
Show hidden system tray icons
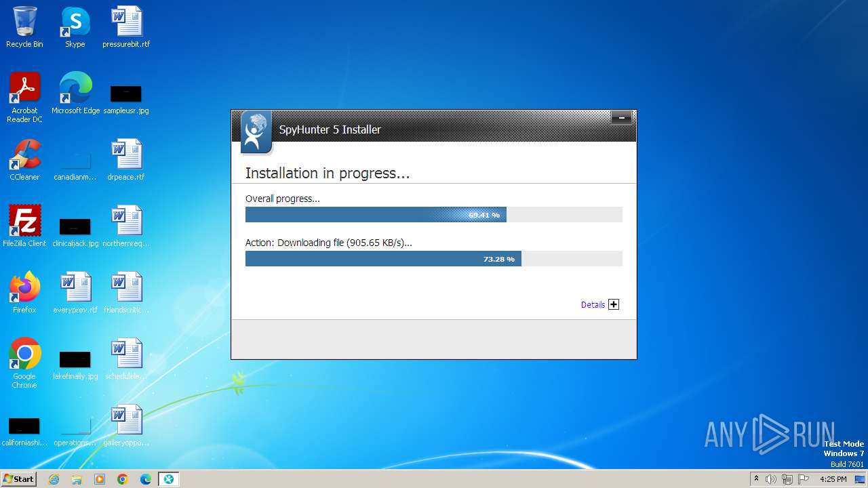[756, 479]
